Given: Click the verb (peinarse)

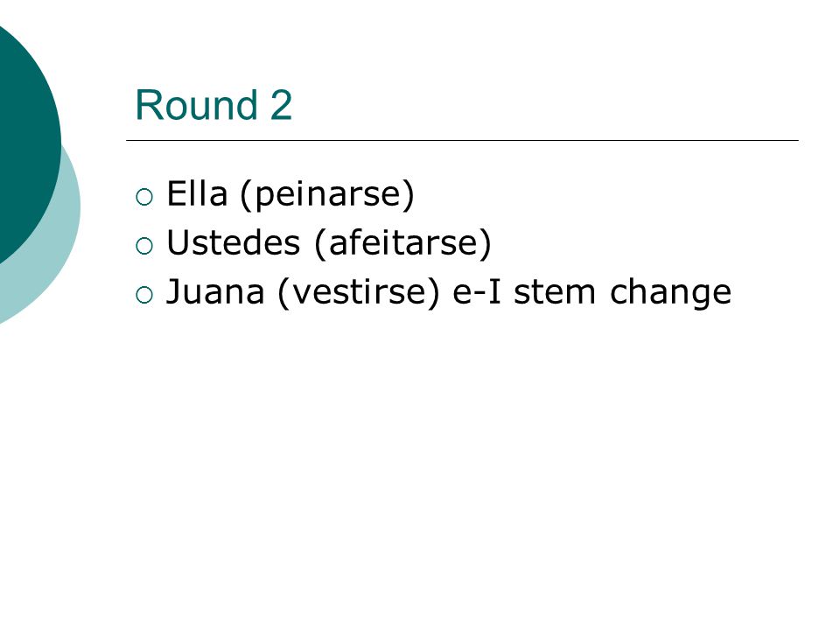Looking at the screenshot, I should (x=327, y=195).
